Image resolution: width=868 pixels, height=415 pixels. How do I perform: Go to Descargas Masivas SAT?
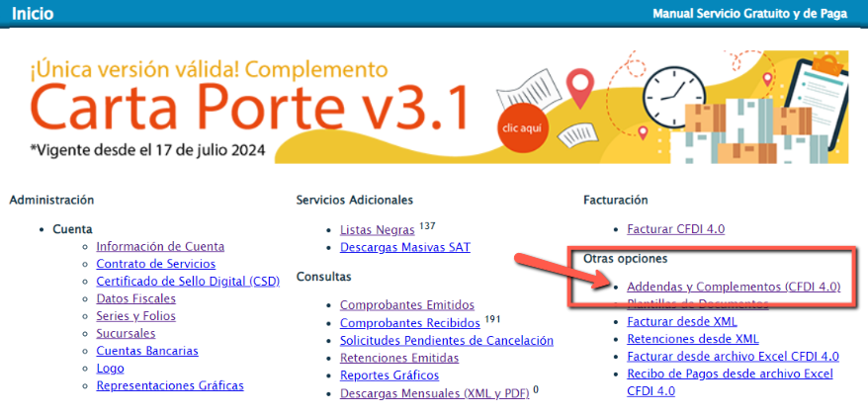[x=405, y=247]
